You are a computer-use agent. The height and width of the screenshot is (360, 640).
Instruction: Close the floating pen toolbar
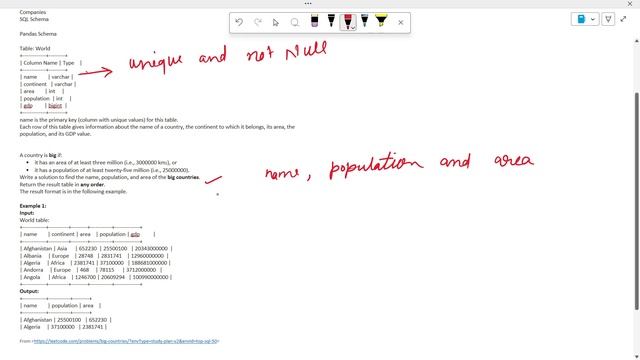401,22
